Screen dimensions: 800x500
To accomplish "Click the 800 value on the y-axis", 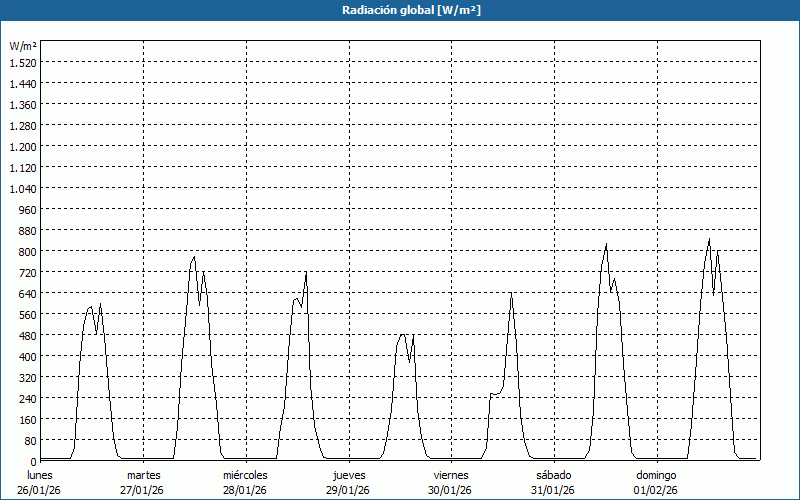I will pyautogui.click(x=26, y=251).
